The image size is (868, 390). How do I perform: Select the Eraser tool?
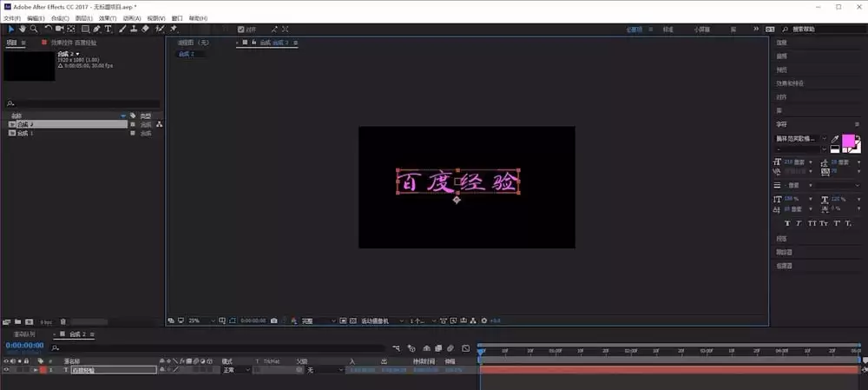point(145,29)
